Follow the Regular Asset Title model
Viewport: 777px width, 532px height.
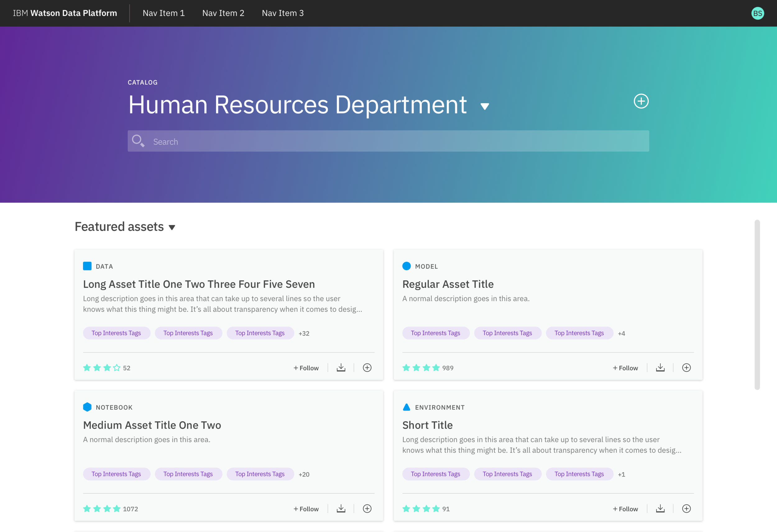[625, 368]
